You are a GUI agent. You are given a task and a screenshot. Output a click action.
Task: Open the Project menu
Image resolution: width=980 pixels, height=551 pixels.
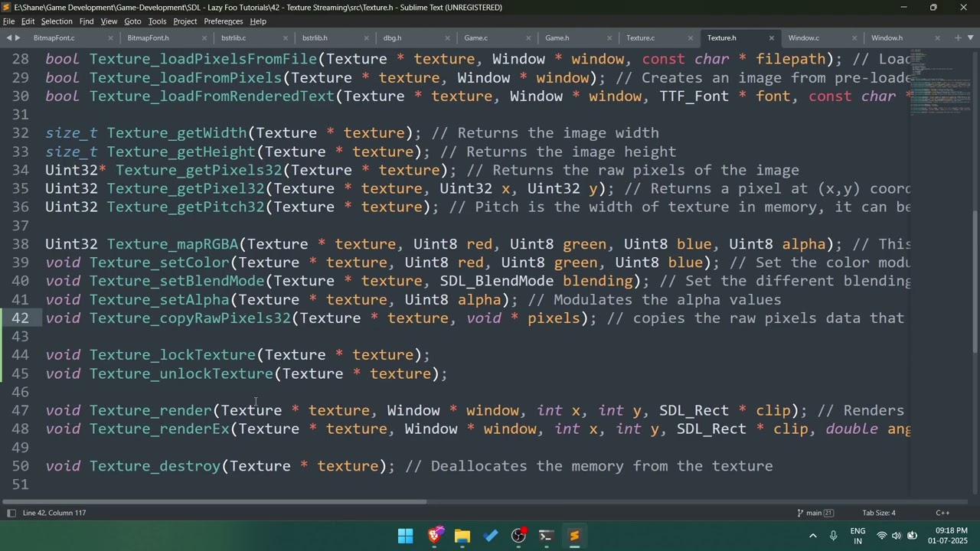point(185,21)
